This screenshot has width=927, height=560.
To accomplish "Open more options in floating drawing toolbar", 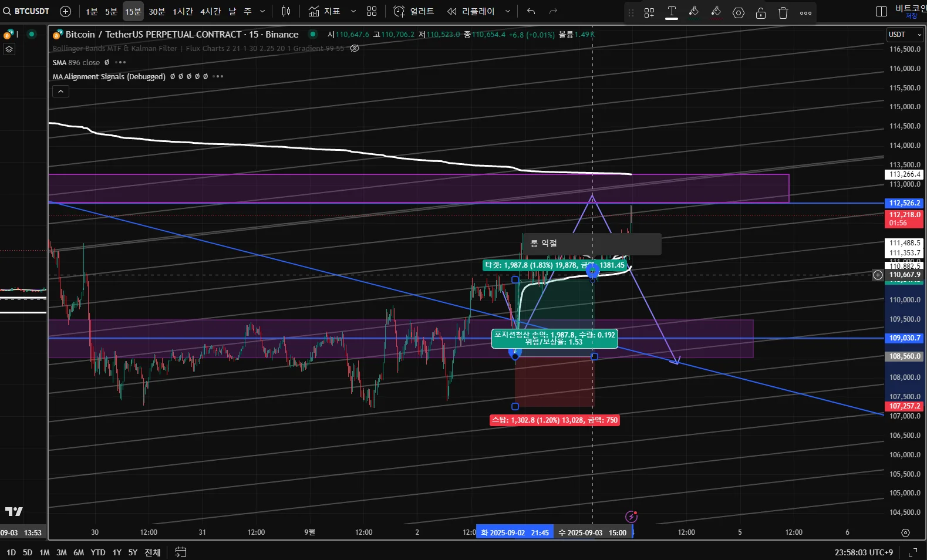I will point(805,12).
